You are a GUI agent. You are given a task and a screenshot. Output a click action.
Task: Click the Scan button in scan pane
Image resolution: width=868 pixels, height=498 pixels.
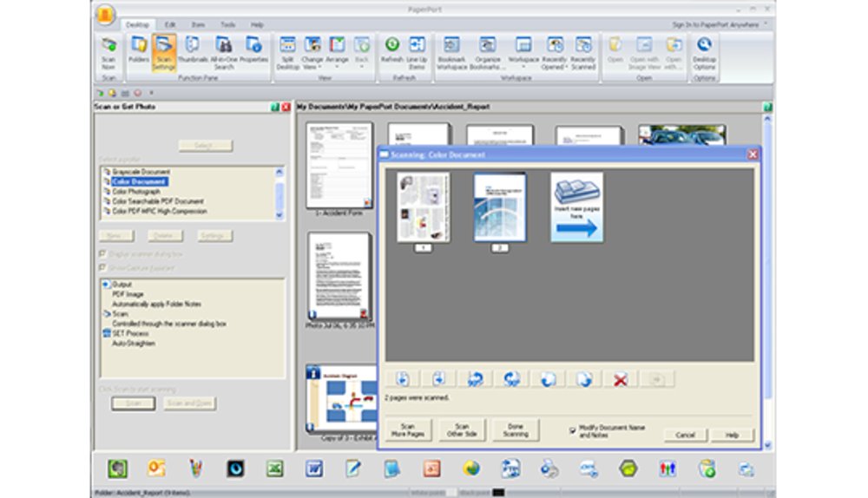(133, 403)
